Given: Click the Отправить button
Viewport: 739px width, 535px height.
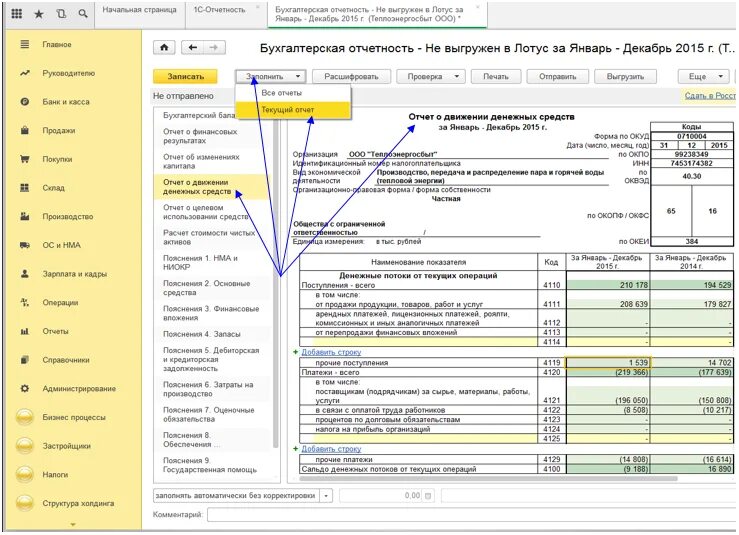Looking at the screenshot, I should [558, 76].
